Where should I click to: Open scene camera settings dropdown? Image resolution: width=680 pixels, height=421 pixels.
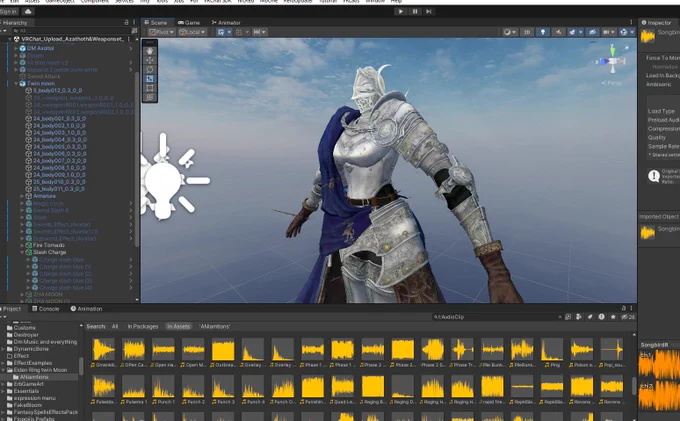pyautogui.click(x=609, y=32)
